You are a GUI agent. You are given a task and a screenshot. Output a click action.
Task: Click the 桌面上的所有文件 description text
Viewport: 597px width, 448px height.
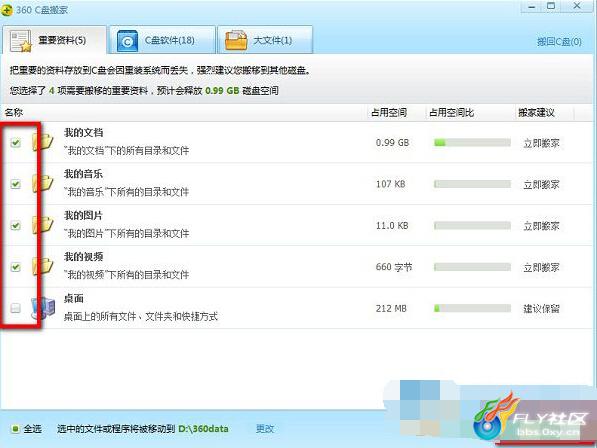[140, 317]
